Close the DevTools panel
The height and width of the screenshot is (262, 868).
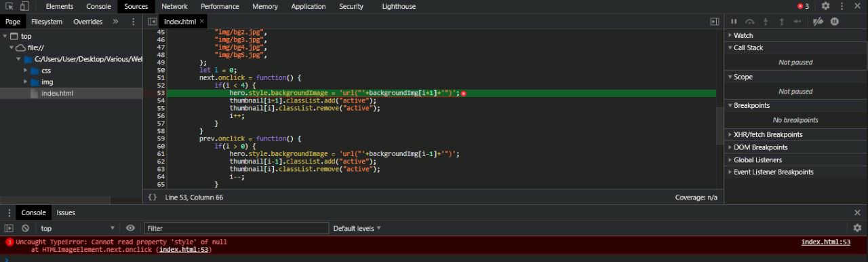click(858, 6)
